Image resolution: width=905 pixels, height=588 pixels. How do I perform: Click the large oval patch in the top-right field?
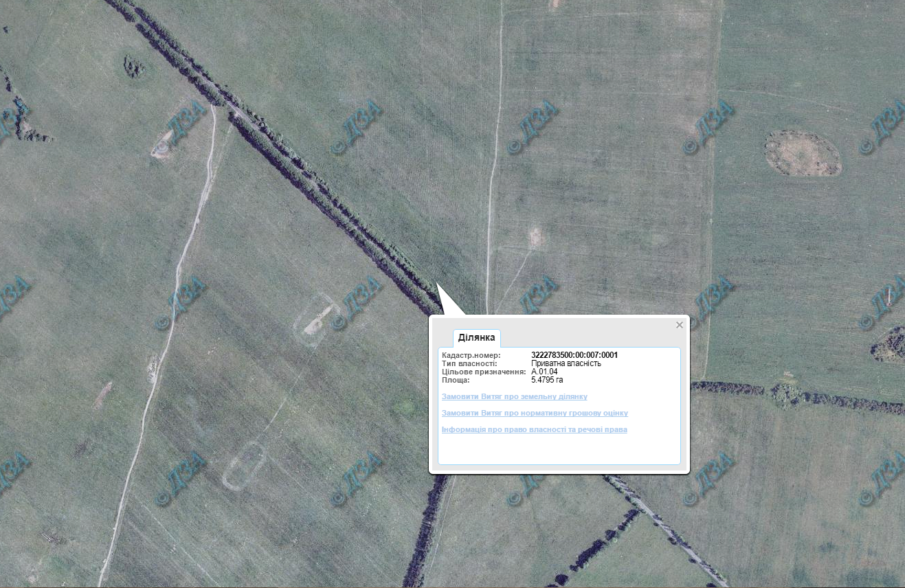803,152
